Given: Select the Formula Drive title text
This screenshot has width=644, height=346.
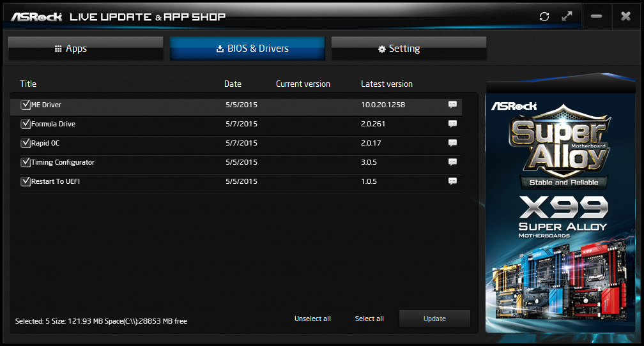Looking at the screenshot, I should [54, 124].
